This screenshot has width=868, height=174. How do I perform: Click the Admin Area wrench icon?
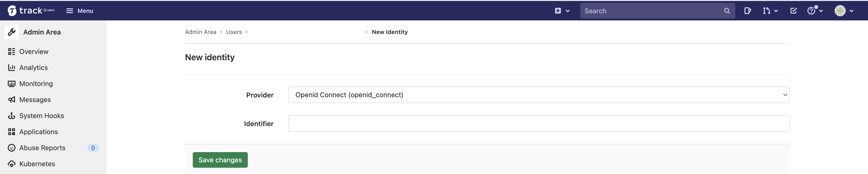[x=12, y=32]
